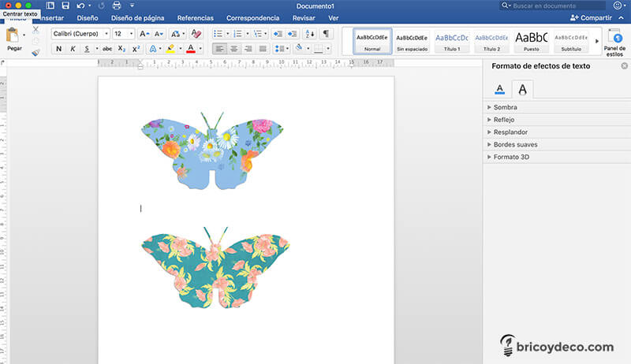
Task: Apply the Título 1 style
Action: tap(452, 41)
